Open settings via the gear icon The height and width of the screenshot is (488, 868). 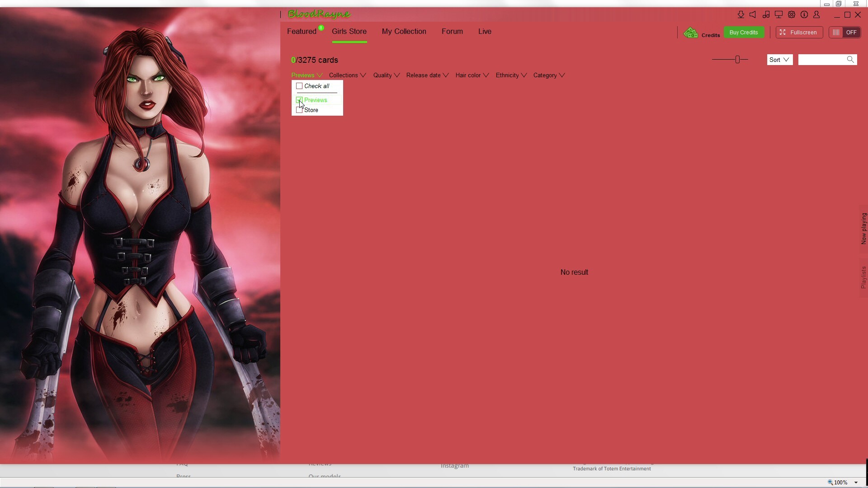click(x=791, y=14)
